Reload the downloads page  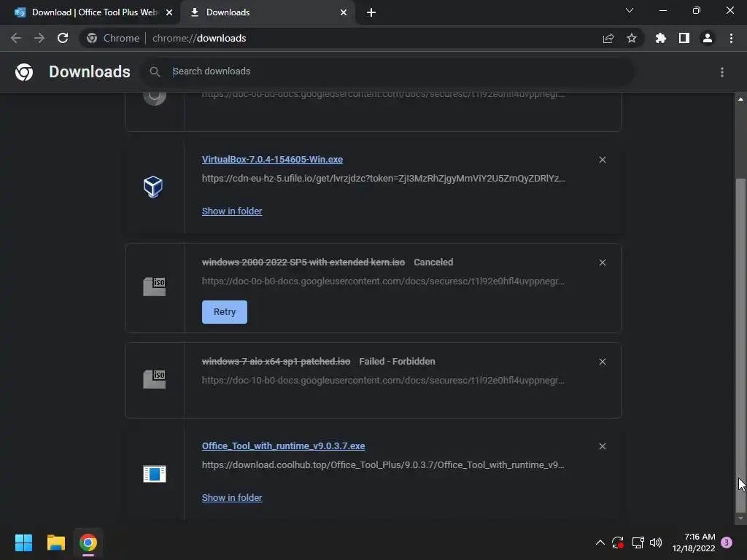click(x=63, y=38)
